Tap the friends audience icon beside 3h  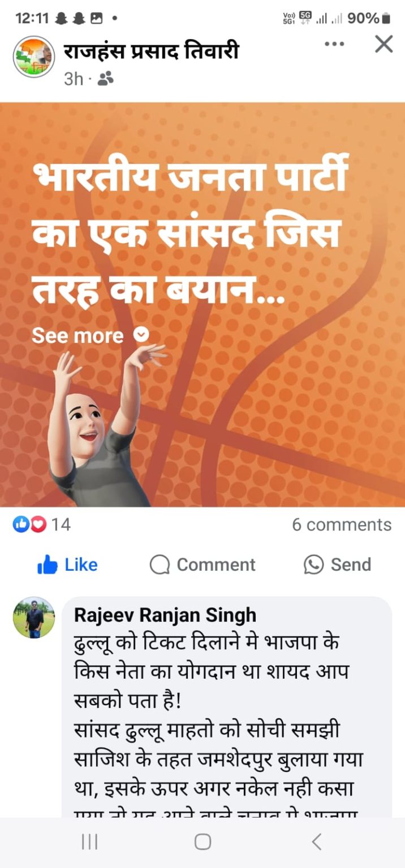coord(106,79)
